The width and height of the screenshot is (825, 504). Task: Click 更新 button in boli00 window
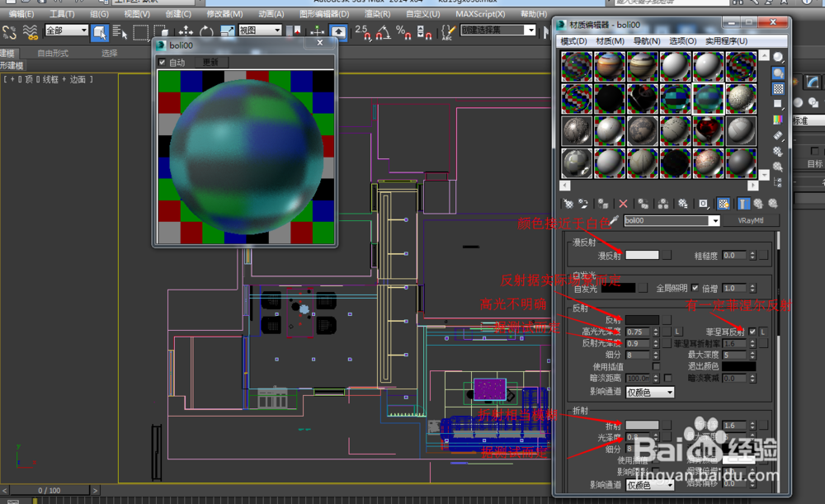(x=211, y=62)
